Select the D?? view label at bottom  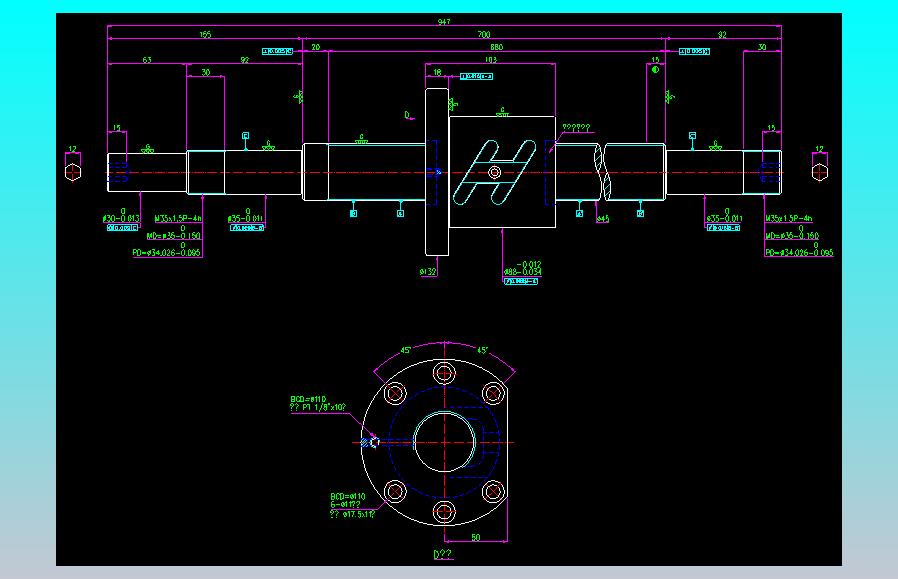(443, 554)
